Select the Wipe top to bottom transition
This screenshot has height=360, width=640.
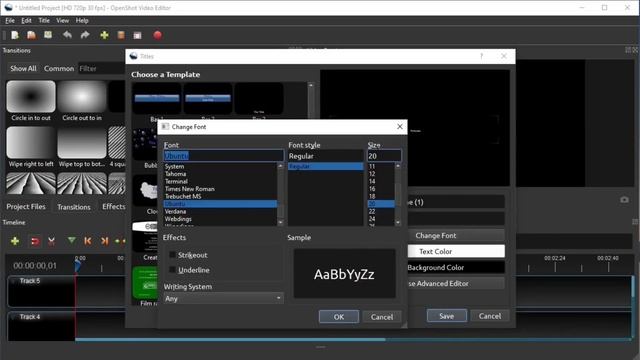point(82,147)
